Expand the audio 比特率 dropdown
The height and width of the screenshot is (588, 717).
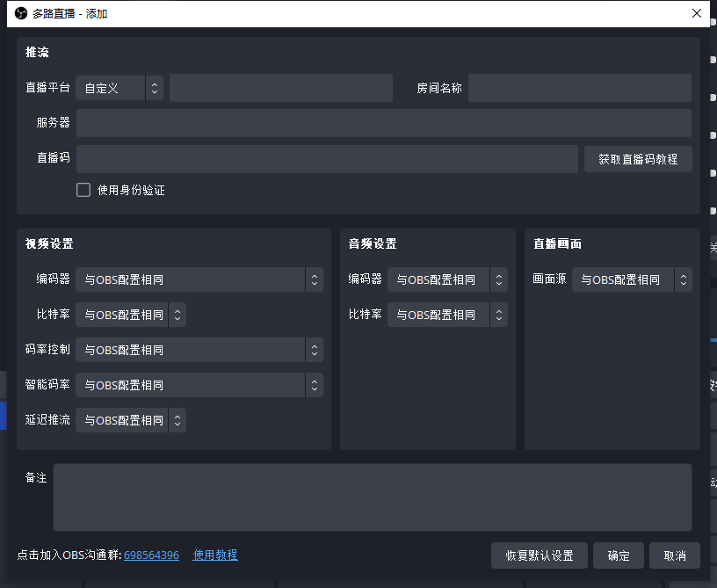(447, 315)
